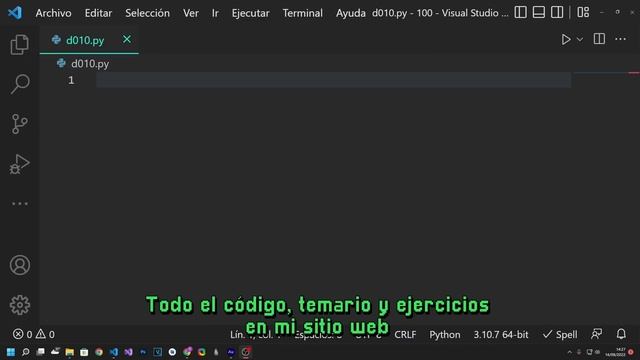Click d010.py in the breadcrumb
Viewport: 640px width, 360px height.
pyautogui.click(x=89, y=64)
